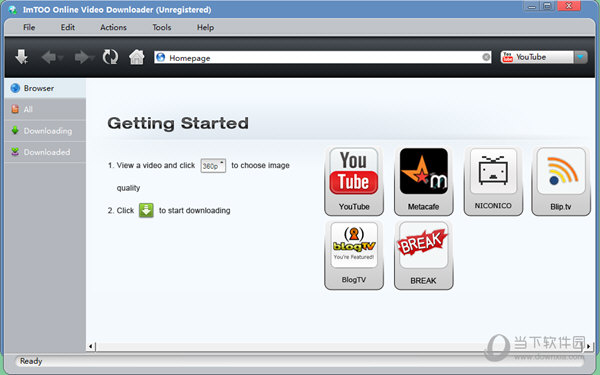This screenshot has width=600, height=375.
Task: Click the Ready status bar text
Action: click(31, 361)
